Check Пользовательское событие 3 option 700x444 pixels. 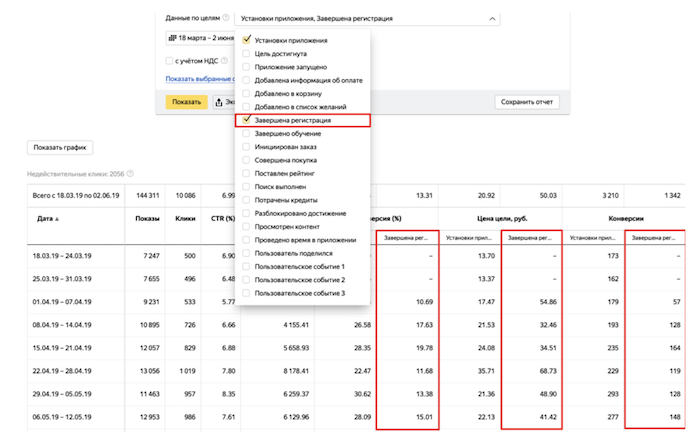[x=246, y=293]
